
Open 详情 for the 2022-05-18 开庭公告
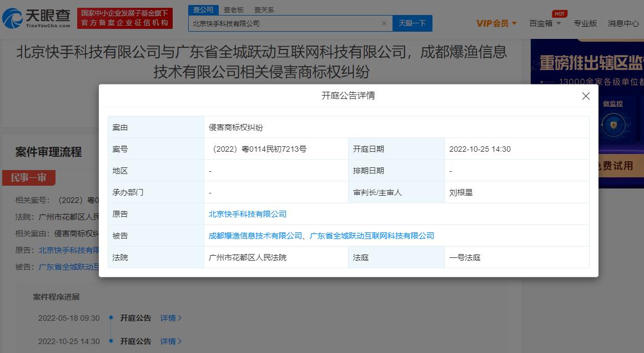[x=170, y=318]
